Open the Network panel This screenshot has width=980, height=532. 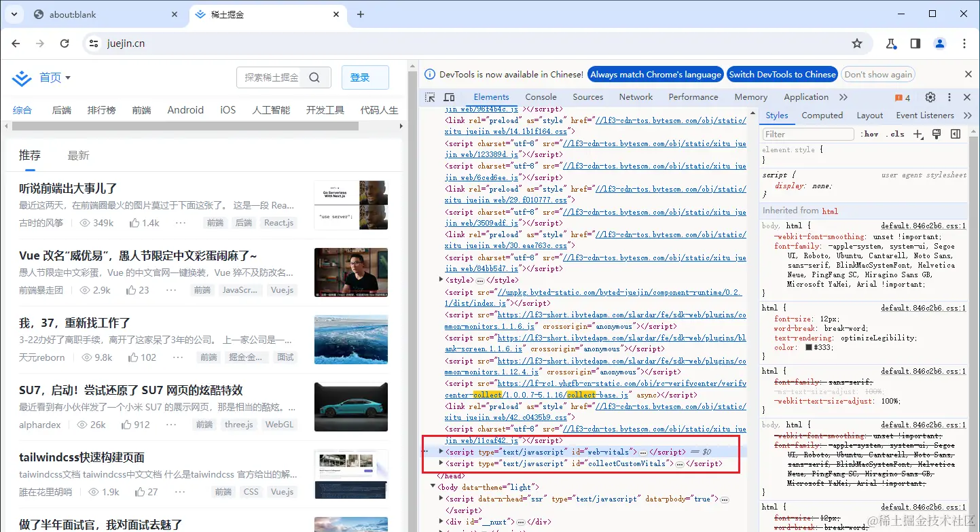point(636,97)
